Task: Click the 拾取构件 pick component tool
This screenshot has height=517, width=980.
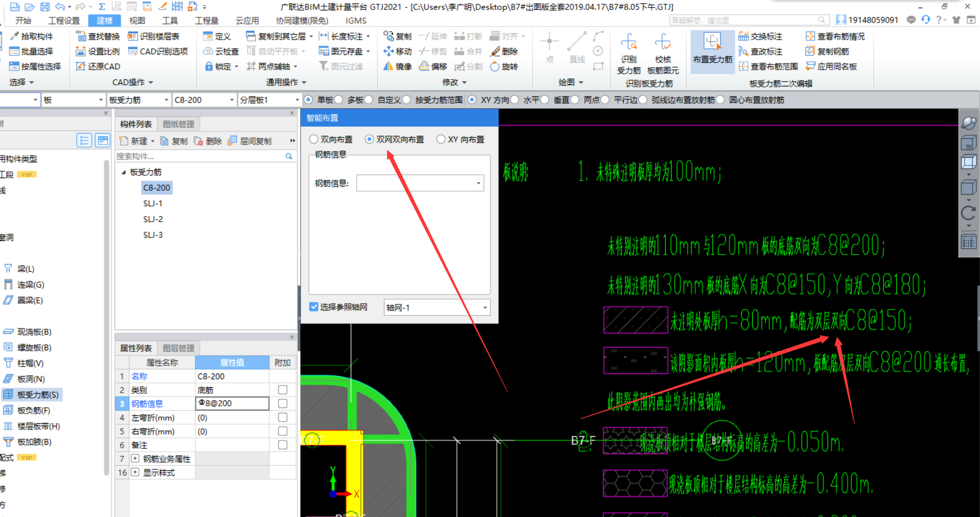Action: click(x=31, y=36)
